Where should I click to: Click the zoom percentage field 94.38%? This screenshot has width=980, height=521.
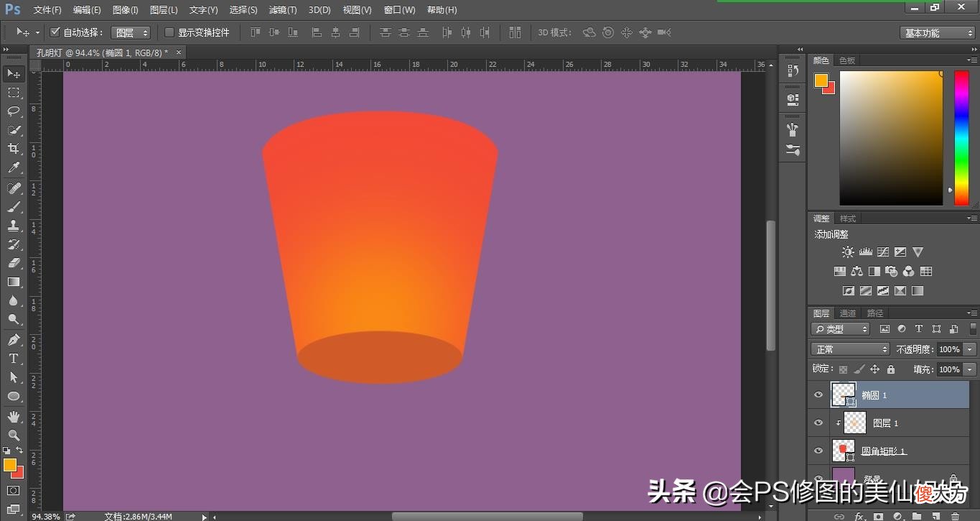click(46, 516)
